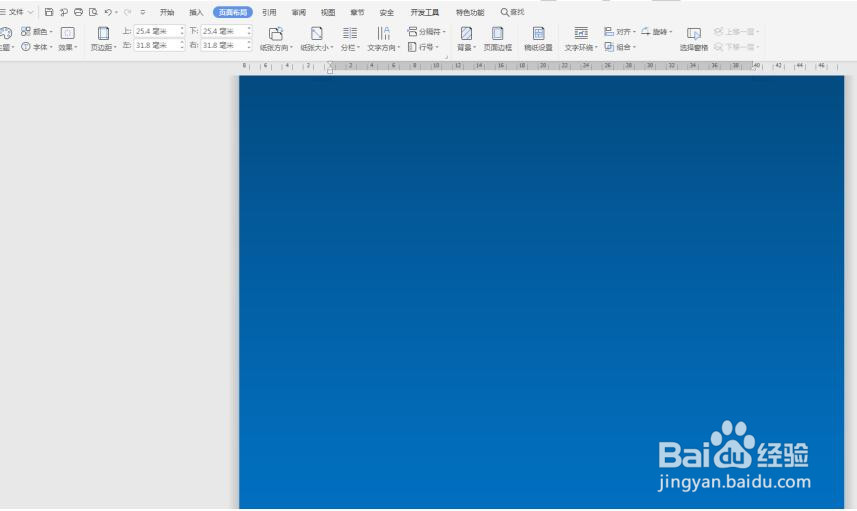Image resolution: width=857 pixels, height=511 pixels.
Task: Click the horizontal ruler indent marker
Action: tap(330, 68)
